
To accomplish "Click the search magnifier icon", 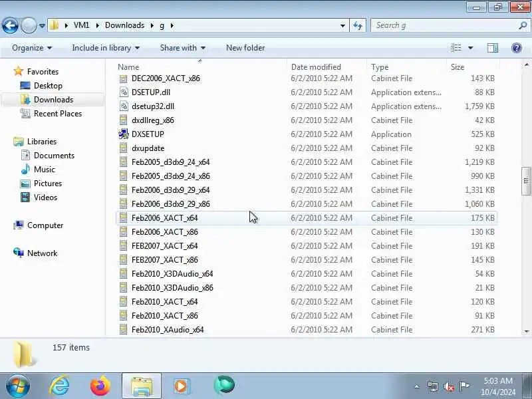I will [x=523, y=25].
